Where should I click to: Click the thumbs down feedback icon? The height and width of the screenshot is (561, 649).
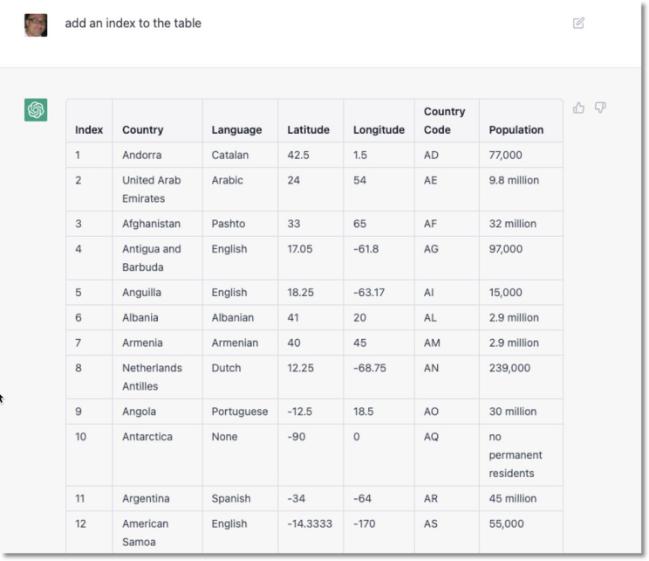click(600, 108)
